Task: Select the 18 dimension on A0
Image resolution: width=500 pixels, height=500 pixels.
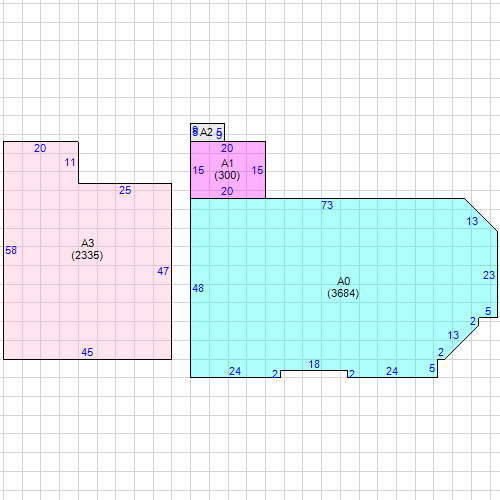Action: point(314,364)
